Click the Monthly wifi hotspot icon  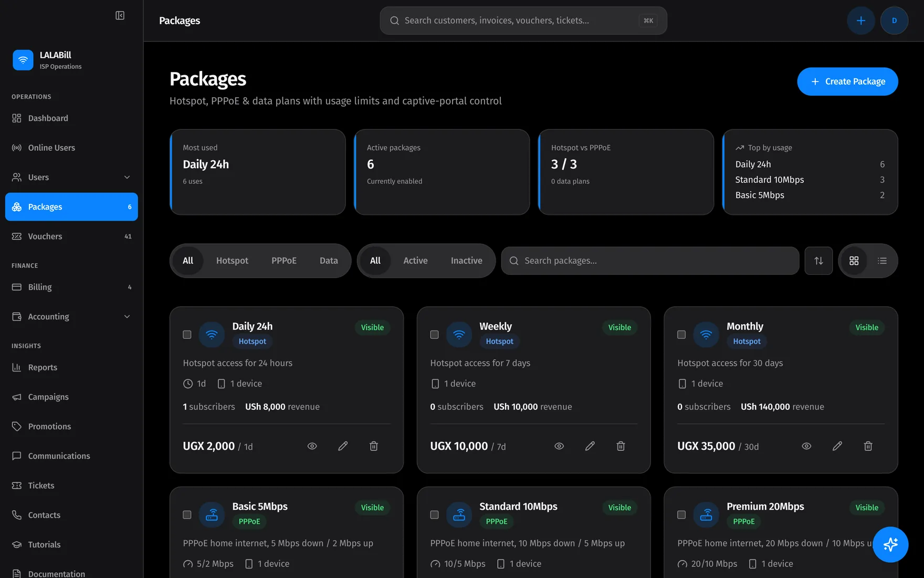[x=706, y=334]
